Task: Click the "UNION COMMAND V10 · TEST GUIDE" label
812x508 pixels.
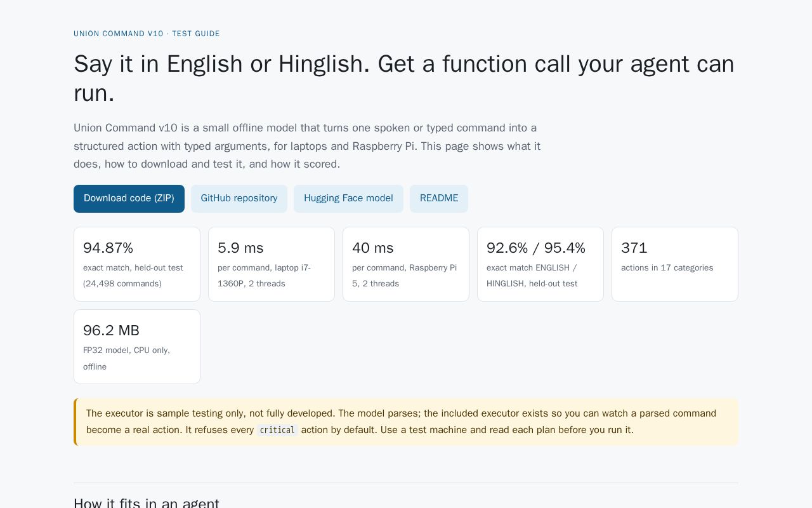Action: pyautogui.click(x=147, y=34)
